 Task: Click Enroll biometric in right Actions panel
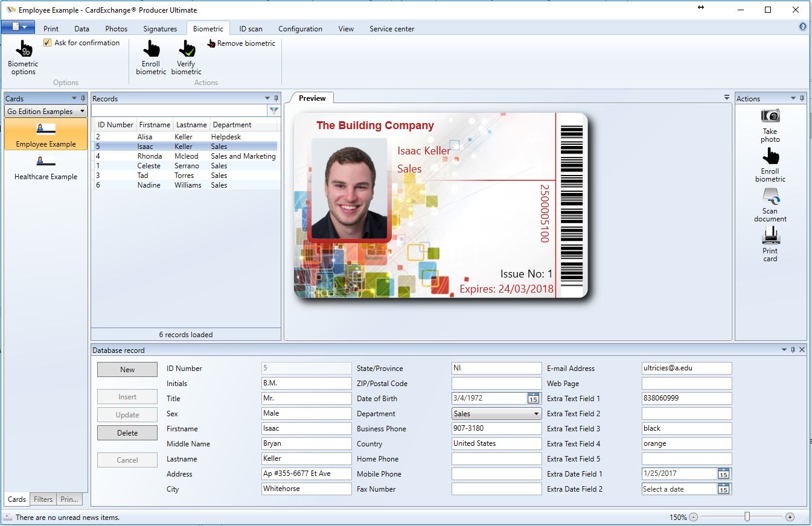(770, 165)
